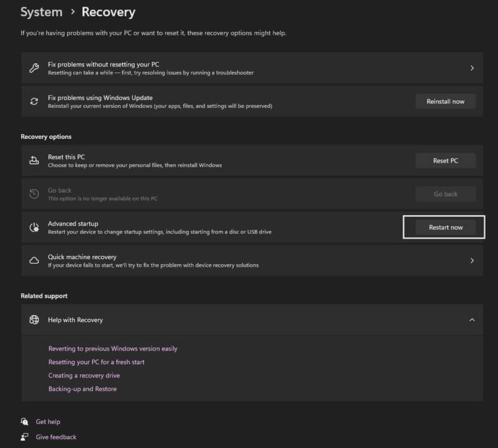Click the Recovery breadcrumb title
Viewport: 498px width, 448px height.
108,12
